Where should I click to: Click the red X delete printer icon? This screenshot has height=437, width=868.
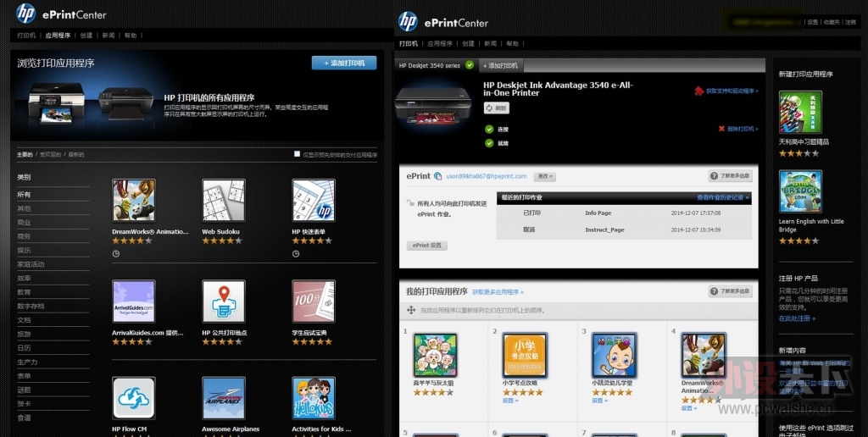(x=721, y=129)
